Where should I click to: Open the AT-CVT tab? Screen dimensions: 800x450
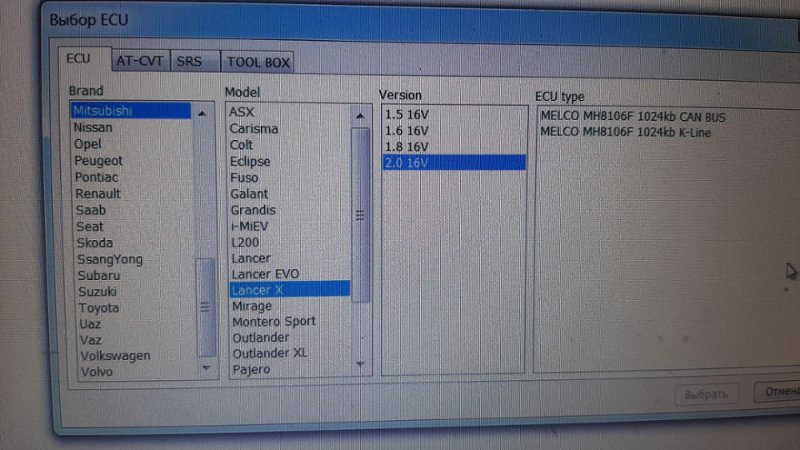[x=140, y=61]
